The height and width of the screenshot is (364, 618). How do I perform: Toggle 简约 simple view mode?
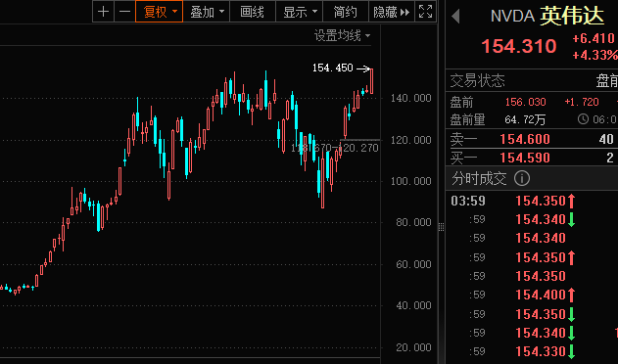pos(346,12)
